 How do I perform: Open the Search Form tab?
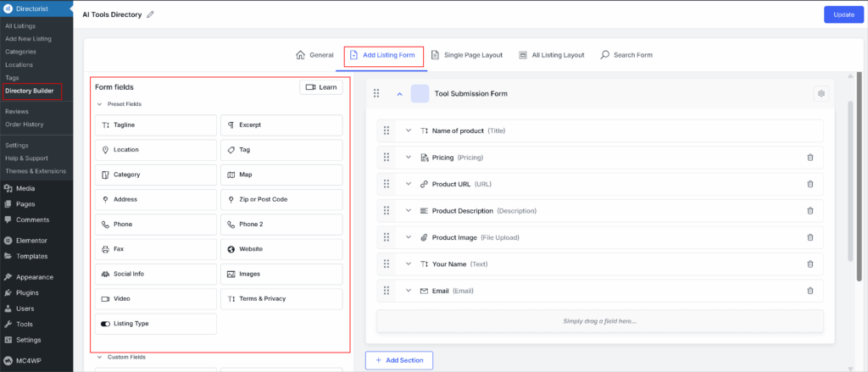(x=626, y=55)
